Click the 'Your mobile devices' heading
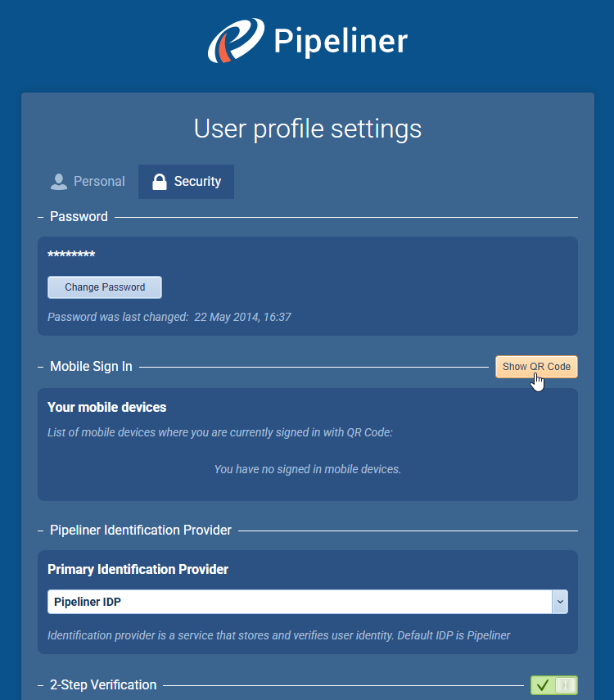The width and height of the screenshot is (614, 700). [x=106, y=407]
